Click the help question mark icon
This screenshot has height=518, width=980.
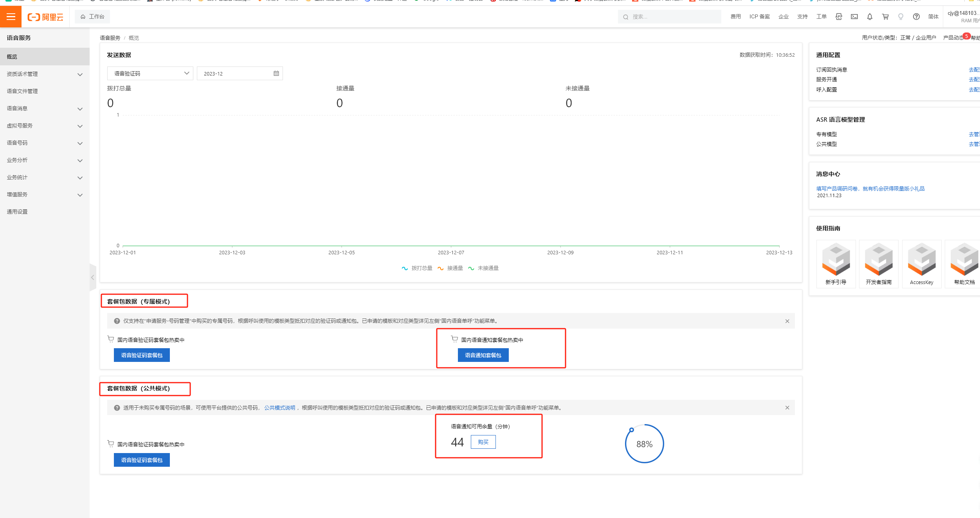916,17
